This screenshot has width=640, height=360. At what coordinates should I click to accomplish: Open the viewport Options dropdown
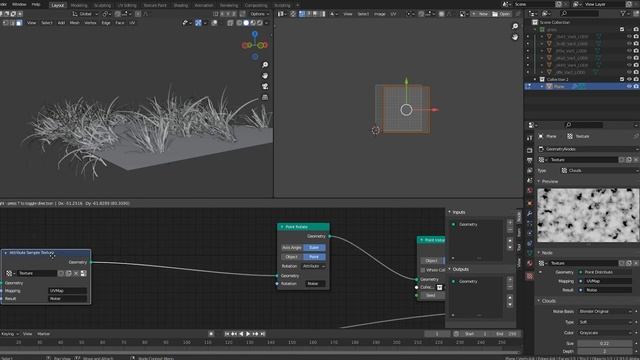(x=260, y=14)
